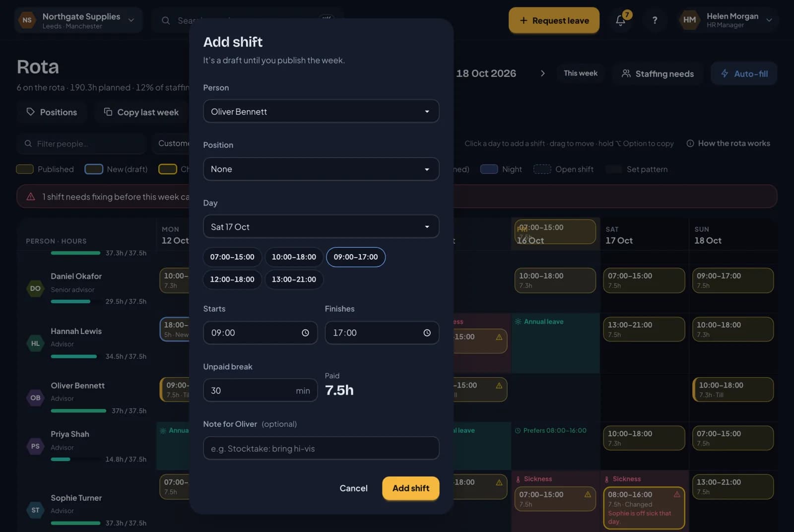This screenshot has height=532, width=794.
Task: Open the notifications bell
Action: click(x=620, y=20)
